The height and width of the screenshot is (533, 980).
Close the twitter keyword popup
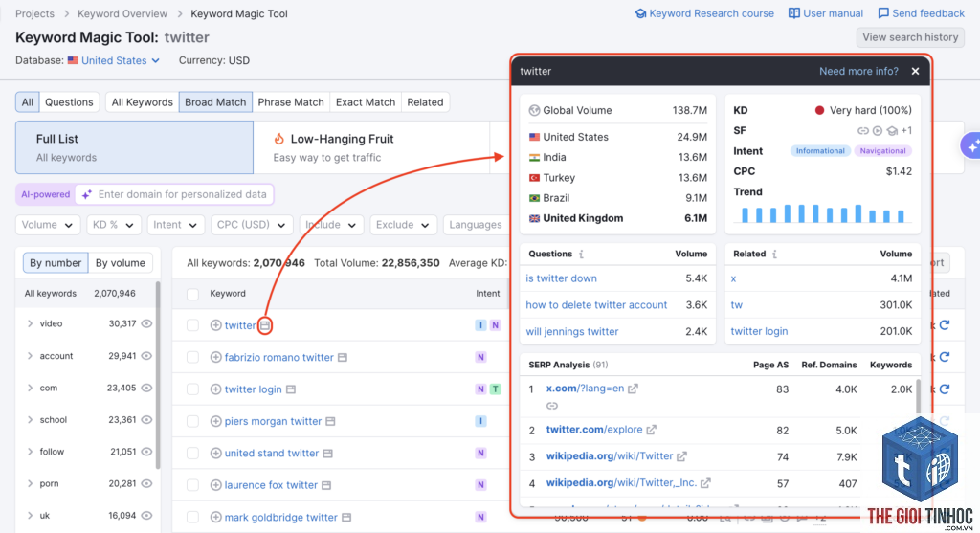(915, 71)
